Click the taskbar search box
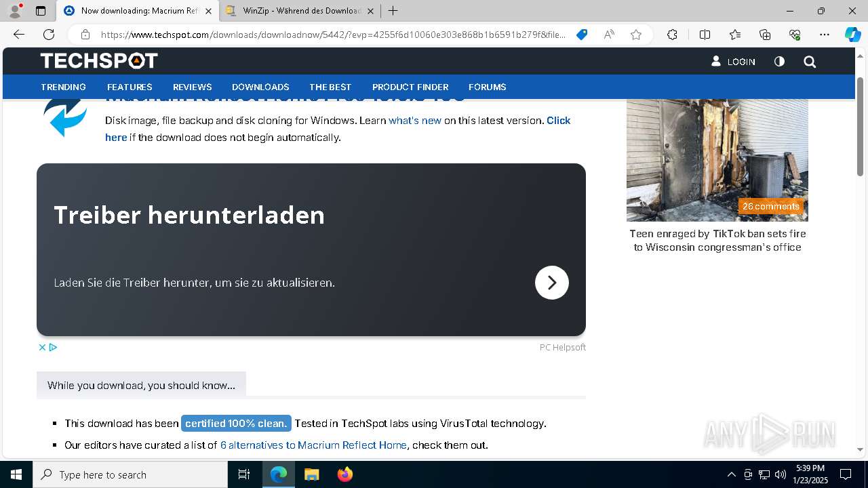Image resolution: width=868 pixels, height=488 pixels. [x=130, y=474]
